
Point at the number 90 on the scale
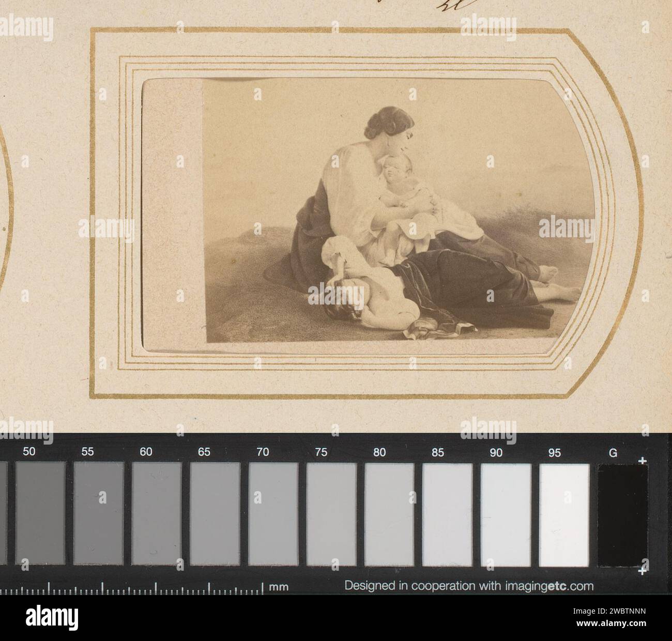[x=496, y=452]
